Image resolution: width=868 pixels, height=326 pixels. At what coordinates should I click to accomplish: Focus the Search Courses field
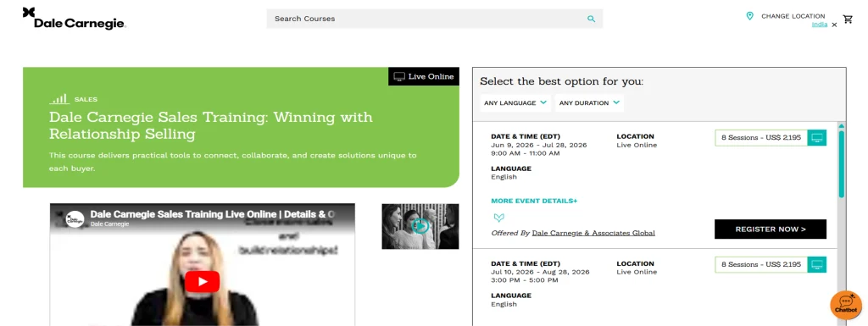[x=435, y=19]
